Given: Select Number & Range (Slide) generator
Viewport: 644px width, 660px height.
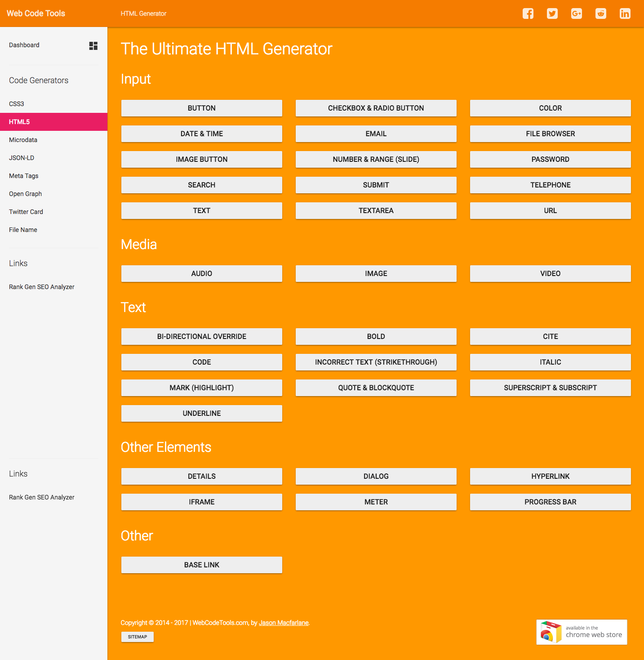Looking at the screenshot, I should (376, 159).
